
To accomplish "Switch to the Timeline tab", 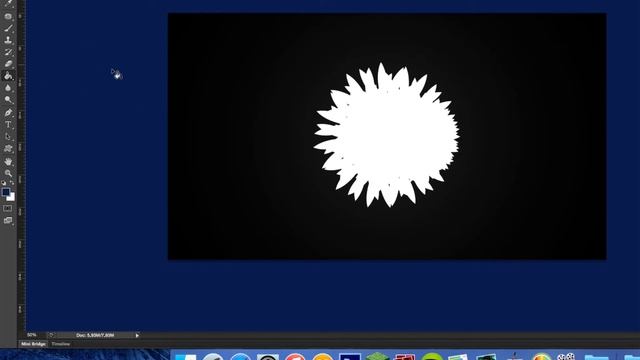I will point(60,344).
